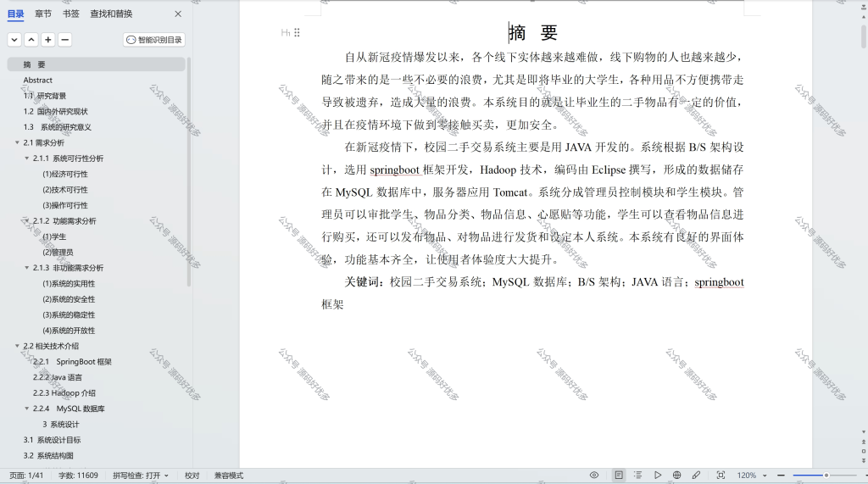Collapse the 2.2 相关技术介绍 node
868x484 pixels.
point(17,346)
